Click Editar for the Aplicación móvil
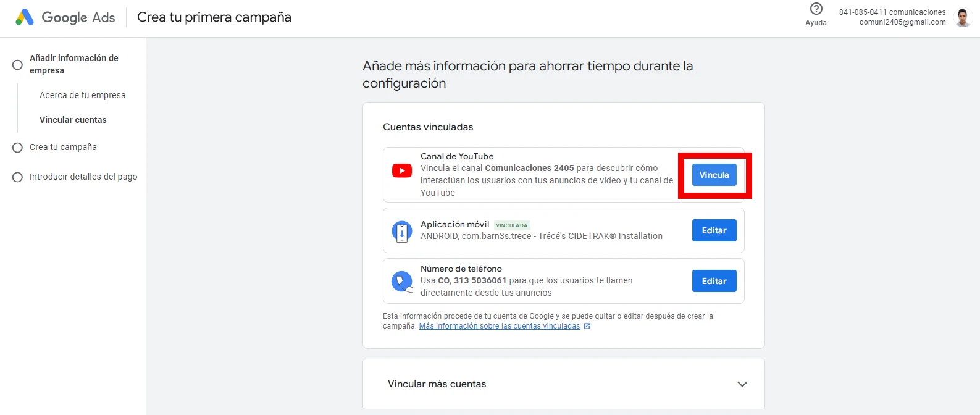Image resolution: width=980 pixels, height=415 pixels. [x=714, y=230]
